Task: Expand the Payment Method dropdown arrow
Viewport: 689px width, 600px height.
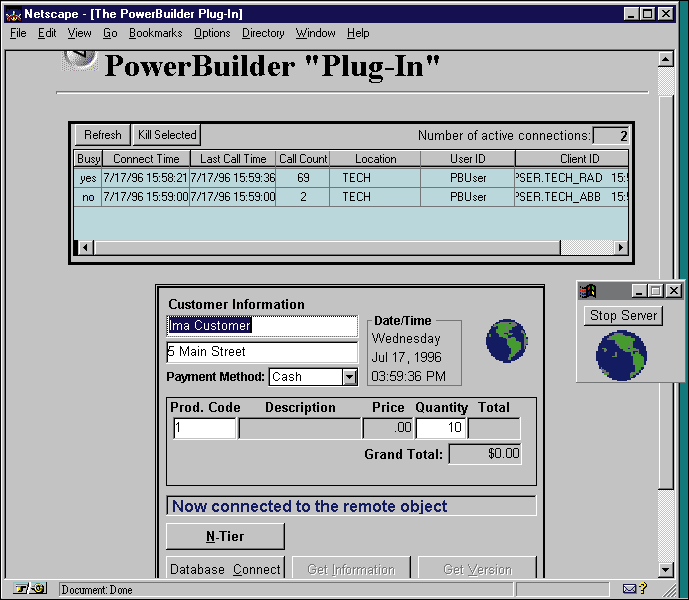Action: click(350, 377)
